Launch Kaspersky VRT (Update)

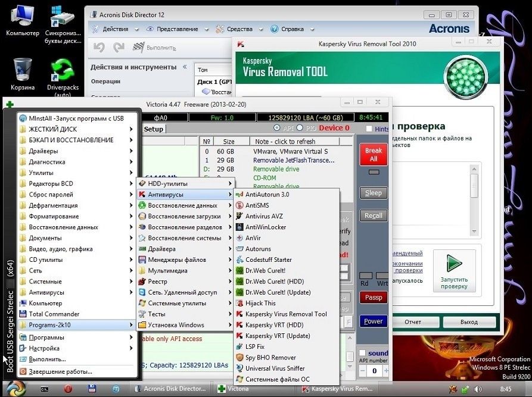tap(287, 336)
